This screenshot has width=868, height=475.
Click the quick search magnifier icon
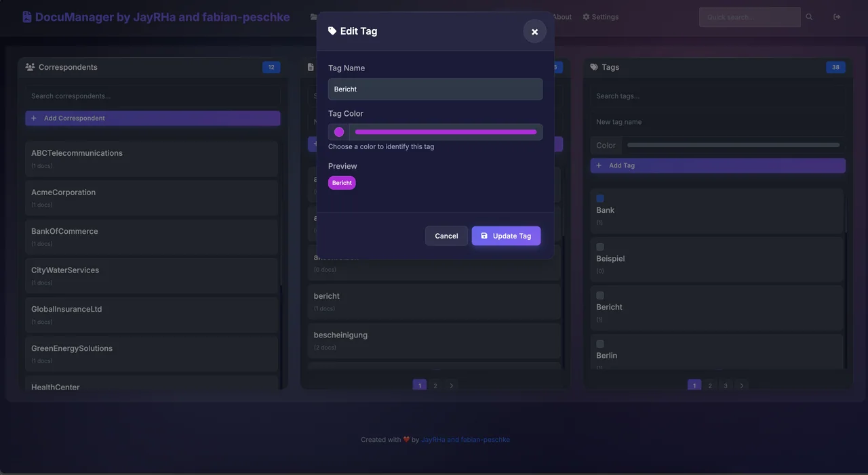point(809,17)
